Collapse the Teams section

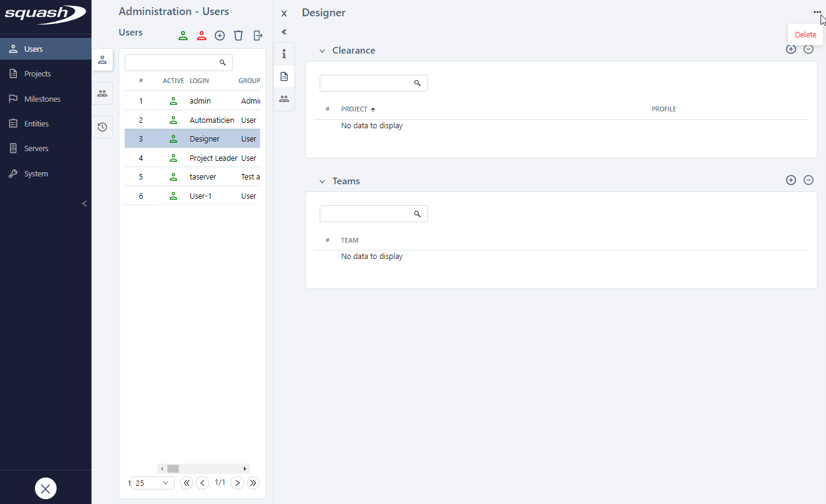pyautogui.click(x=322, y=181)
